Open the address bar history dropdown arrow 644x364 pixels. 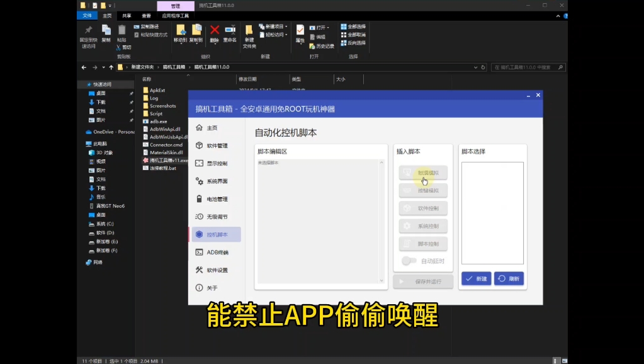(x=476, y=67)
